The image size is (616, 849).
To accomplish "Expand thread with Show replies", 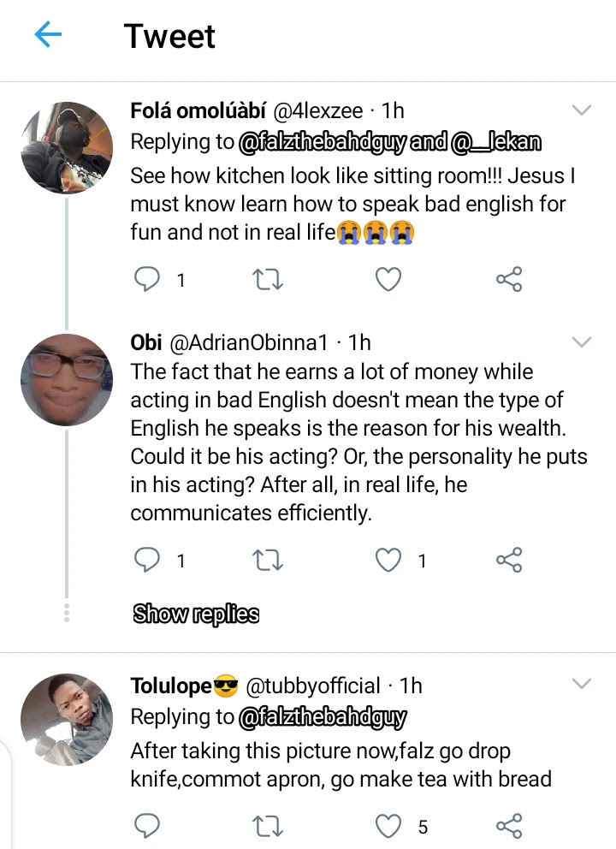I will (196, 614).
